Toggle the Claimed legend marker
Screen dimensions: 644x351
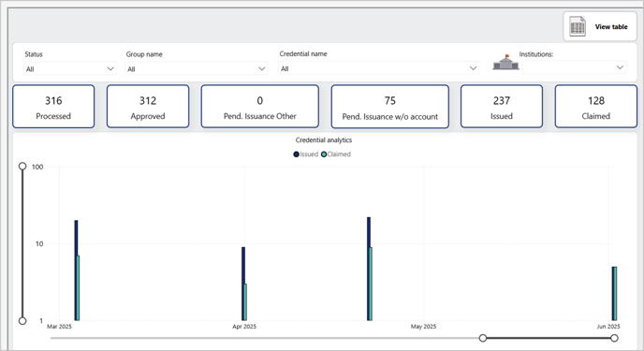(324, 154)
